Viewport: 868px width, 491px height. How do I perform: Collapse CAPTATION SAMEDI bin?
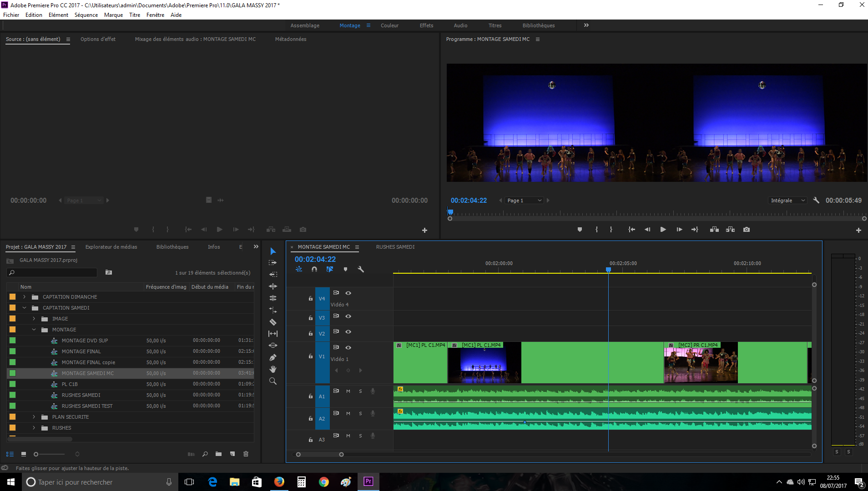click(x=24, y=308)
